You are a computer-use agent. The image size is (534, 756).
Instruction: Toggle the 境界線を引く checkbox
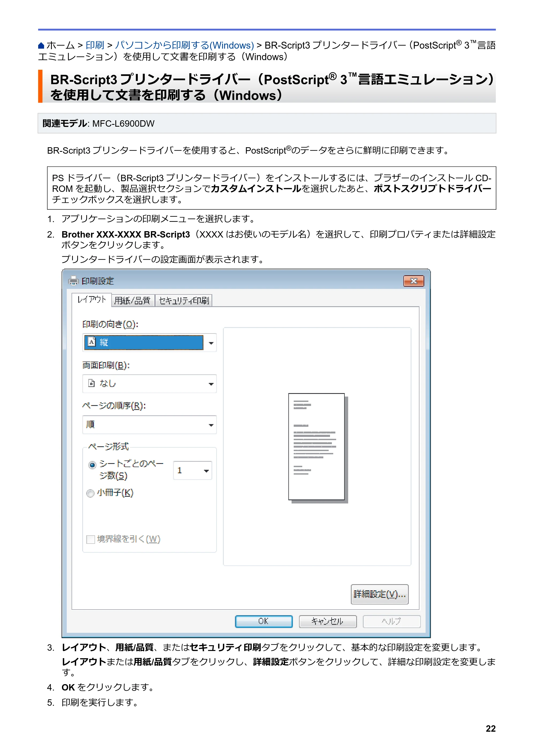point(91,539)
